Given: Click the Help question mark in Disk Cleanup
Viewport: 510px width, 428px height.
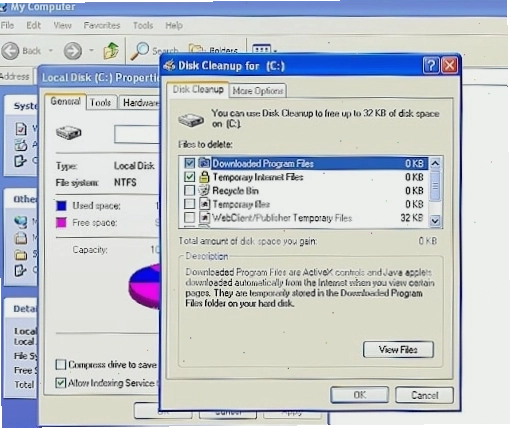Looking at the screenshot, I should click(x=431, y=65).
